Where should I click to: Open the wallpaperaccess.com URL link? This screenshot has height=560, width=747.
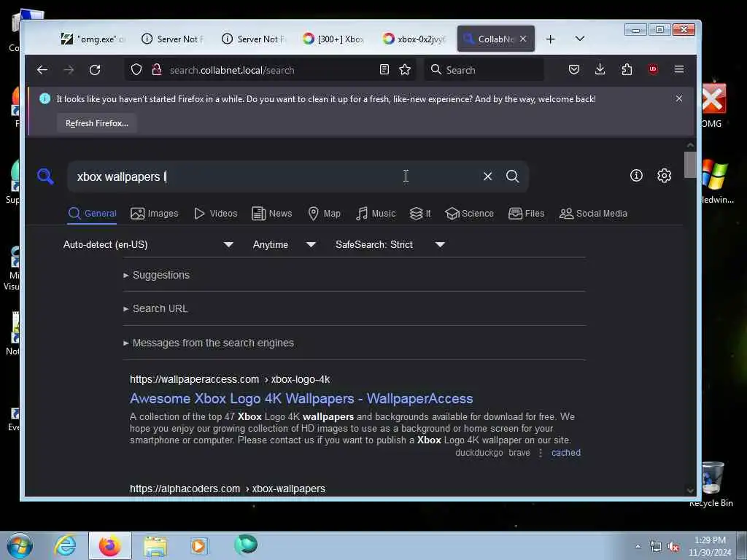[x=230, y=379]
